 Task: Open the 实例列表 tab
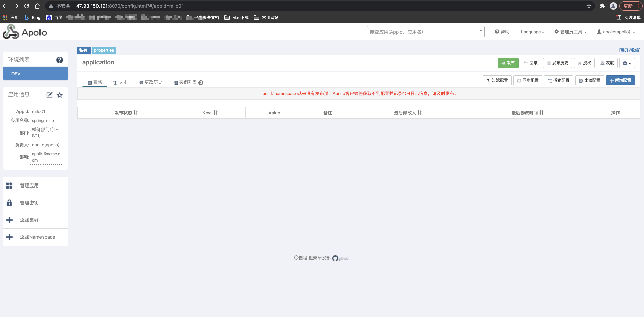[188, 82]
